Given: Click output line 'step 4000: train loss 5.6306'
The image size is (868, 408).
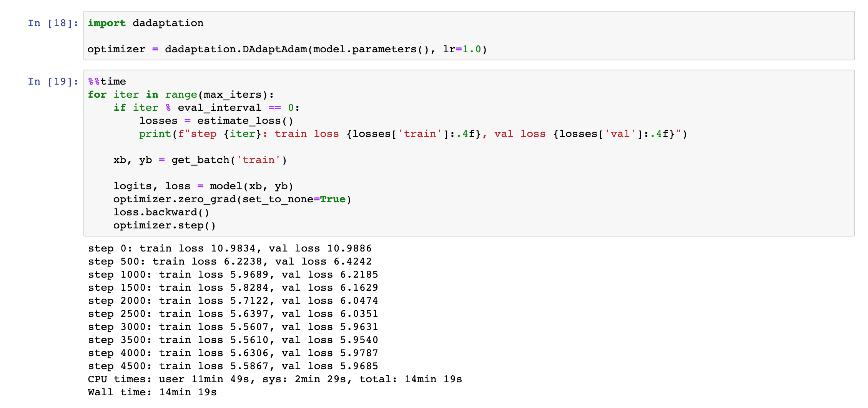Looking at the screenshot, I should tap(233, 353).
